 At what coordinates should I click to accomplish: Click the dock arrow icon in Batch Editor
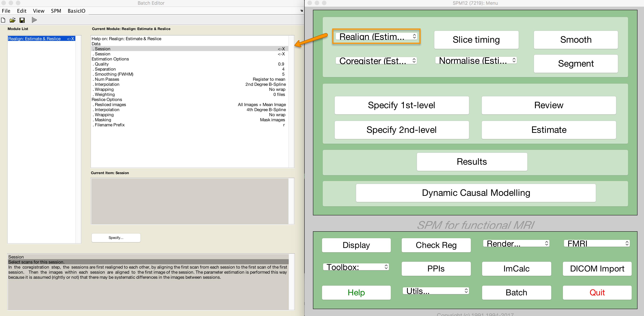click(x=302, y=11)
